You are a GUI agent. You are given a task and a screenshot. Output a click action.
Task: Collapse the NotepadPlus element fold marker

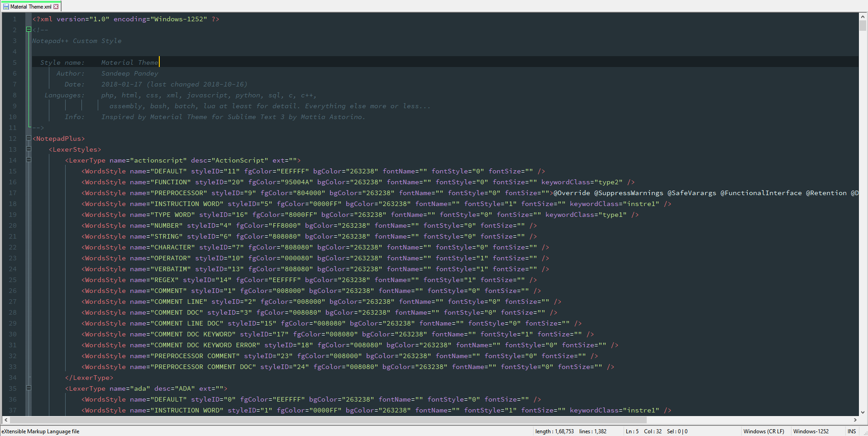[x=28, y=139]
